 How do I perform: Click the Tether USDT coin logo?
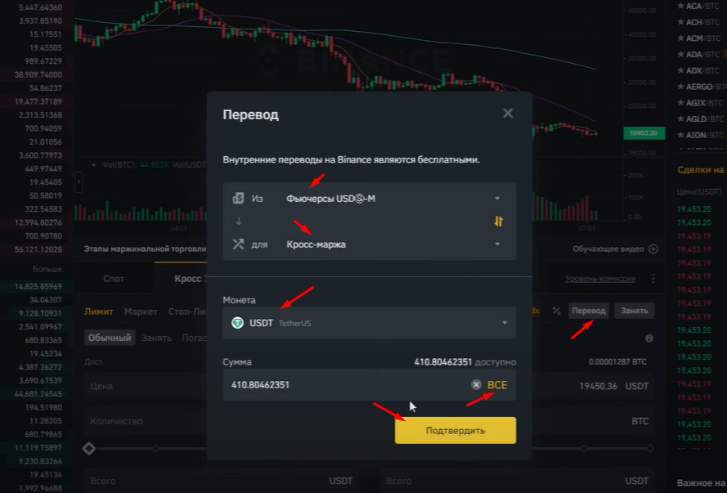click(237, 323)
